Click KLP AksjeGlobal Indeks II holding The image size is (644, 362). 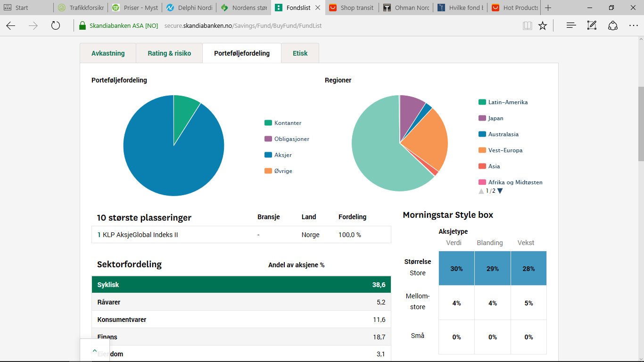(x=140, y=235)
